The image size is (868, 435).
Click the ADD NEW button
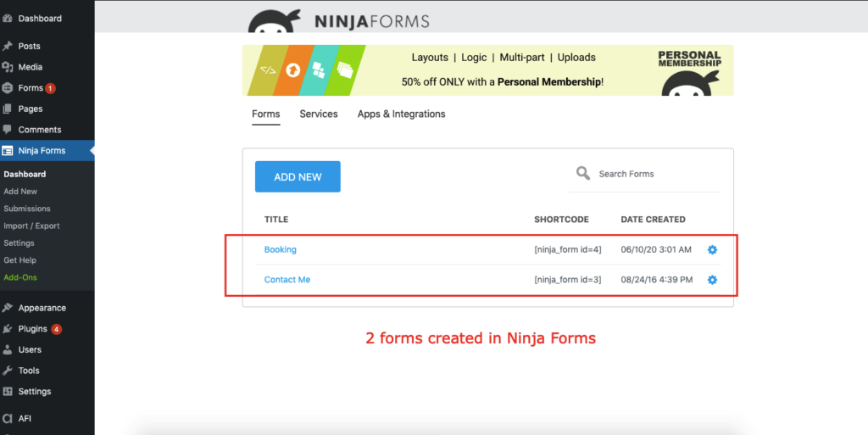click(298, 176)
